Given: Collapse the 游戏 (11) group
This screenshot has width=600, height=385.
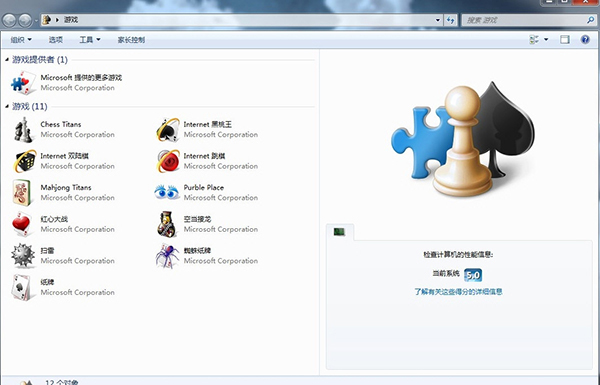Looking at the screenshot, I should coord(7,106).
